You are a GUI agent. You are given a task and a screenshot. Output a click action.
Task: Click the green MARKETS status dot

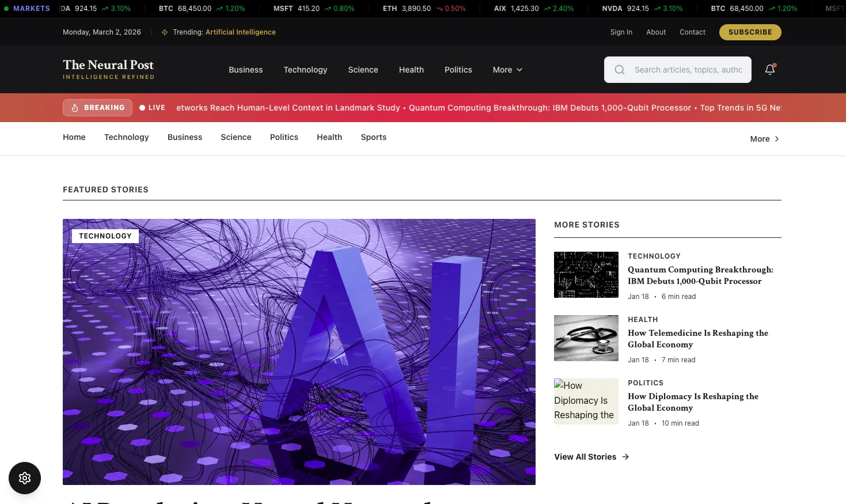(6, 9)
